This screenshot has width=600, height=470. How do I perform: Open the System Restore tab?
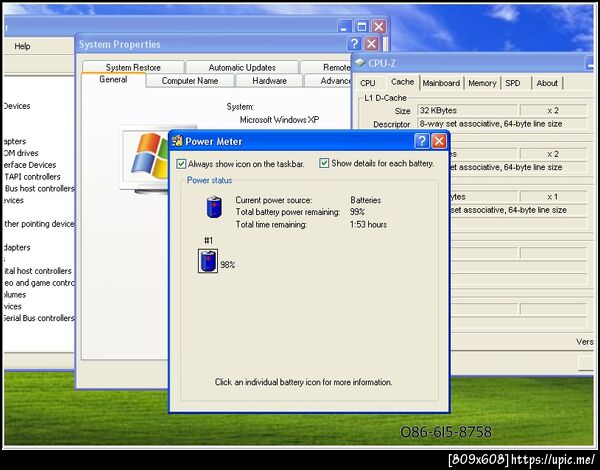(133, 67)
